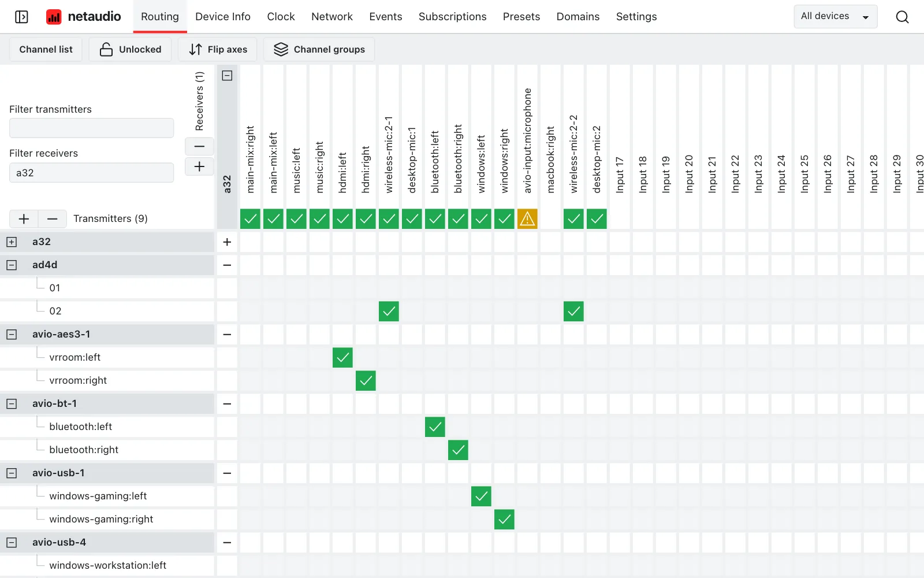This screenshot has width=924, height=578.
Task: Go to the Subscriptions tab
Action: click(452, 17)
